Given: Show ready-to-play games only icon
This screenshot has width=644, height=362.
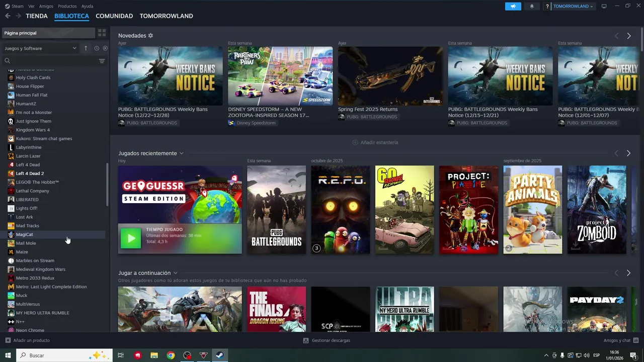Looking at the screenshot, I should 105,48.
